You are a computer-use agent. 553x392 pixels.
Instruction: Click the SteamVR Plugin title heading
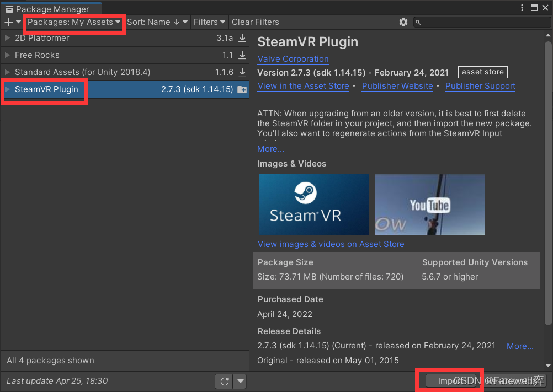307,42
